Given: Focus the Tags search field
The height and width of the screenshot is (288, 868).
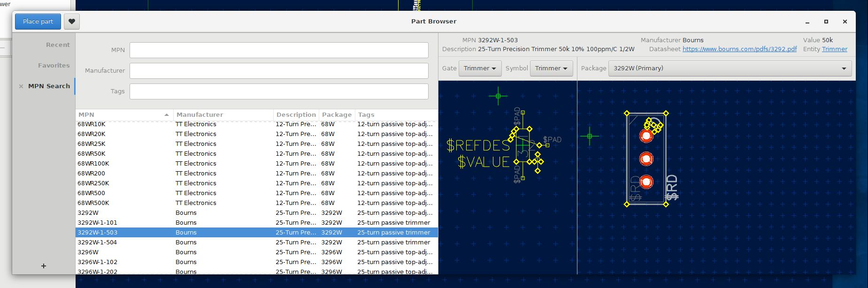Looking at the screenshot, I should pyautogui.click(x=279, y=91).
